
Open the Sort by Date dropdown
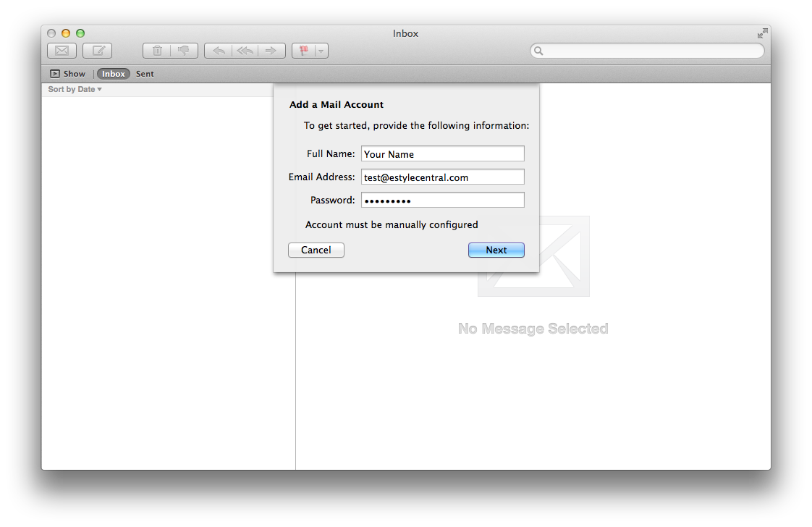tap(75, 90)
